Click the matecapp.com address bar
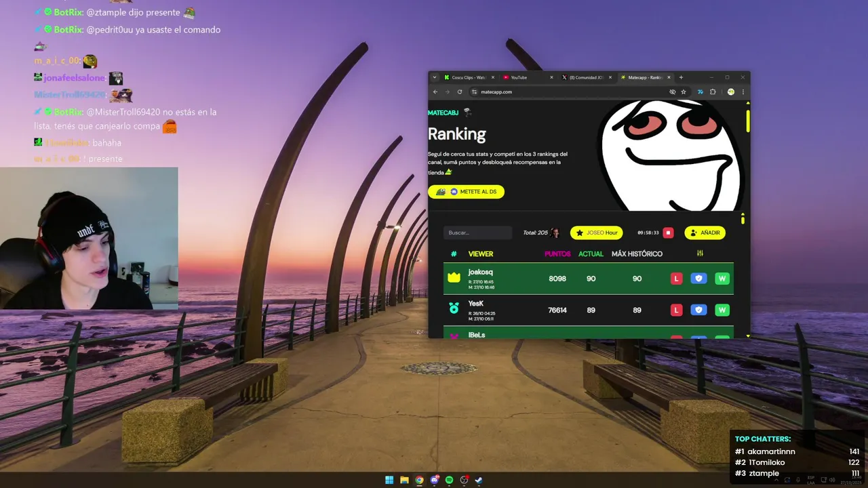 [x=570, y=91]
